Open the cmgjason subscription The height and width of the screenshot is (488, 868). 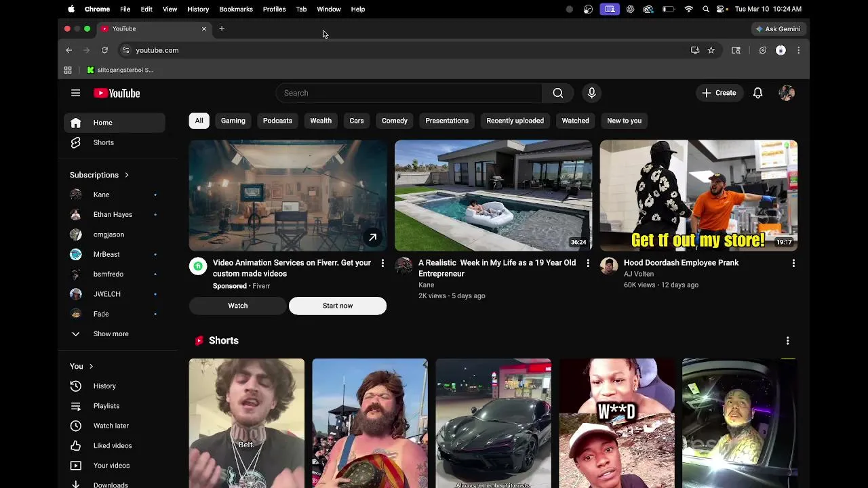[115, 235]
